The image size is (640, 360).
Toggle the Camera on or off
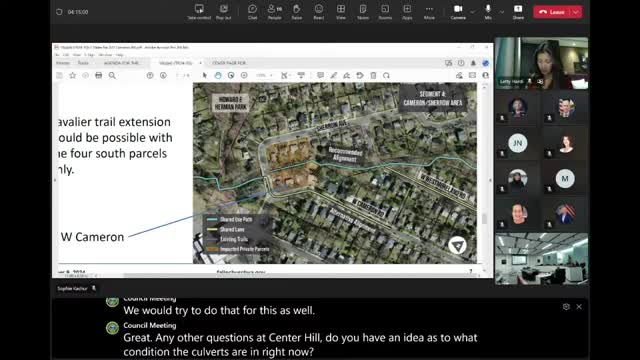pos(458,12)
